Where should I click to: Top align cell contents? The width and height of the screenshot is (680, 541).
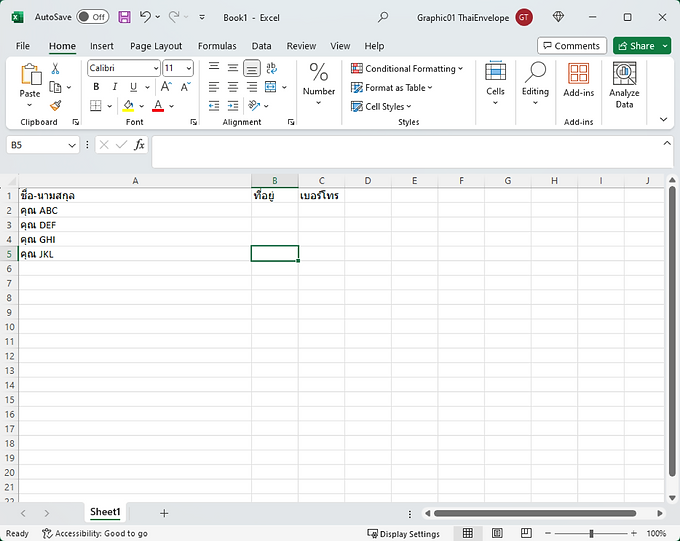pos(214,67)
